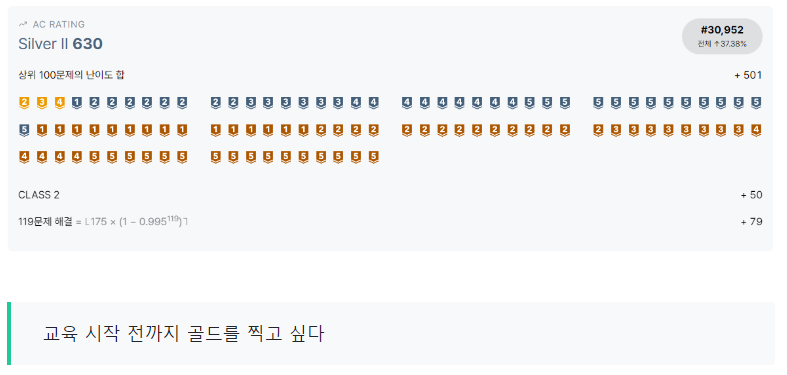
Task: Click the first Bronze 1 badge after Silver 5
Action: point(42,131)
